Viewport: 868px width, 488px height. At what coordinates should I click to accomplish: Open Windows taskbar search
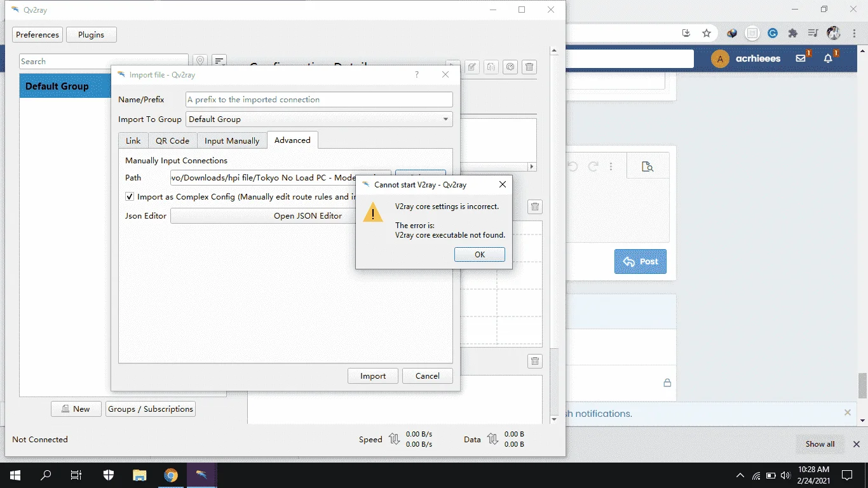coord(46,475)
